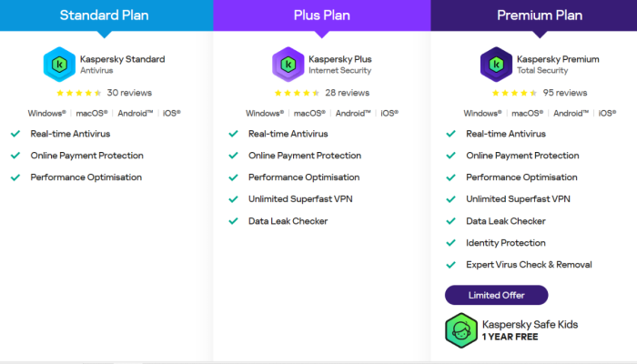Viewport: 637px width, 364px height.
Task: Click the Standard plan star rating
Action: click(79, 93)
